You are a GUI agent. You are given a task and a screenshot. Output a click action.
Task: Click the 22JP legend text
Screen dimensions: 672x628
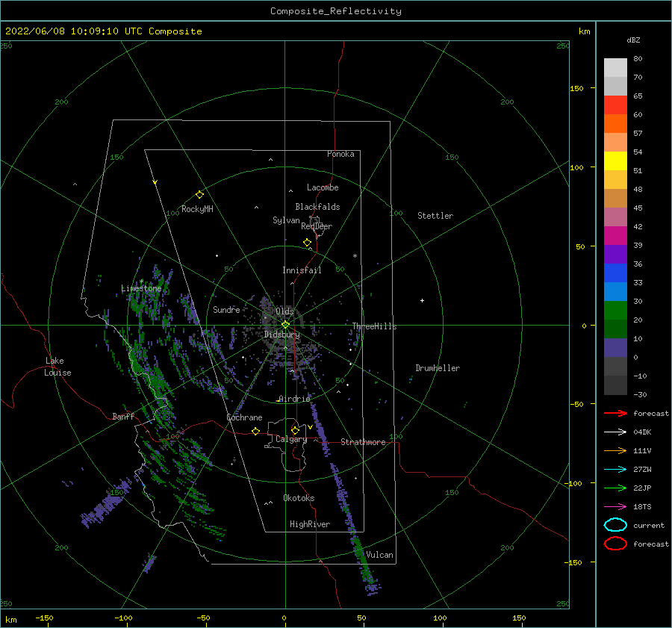pos(642,488)
